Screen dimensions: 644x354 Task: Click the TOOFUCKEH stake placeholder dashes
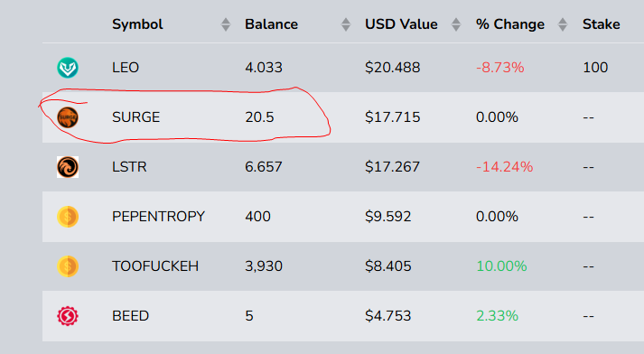point(589,267)
